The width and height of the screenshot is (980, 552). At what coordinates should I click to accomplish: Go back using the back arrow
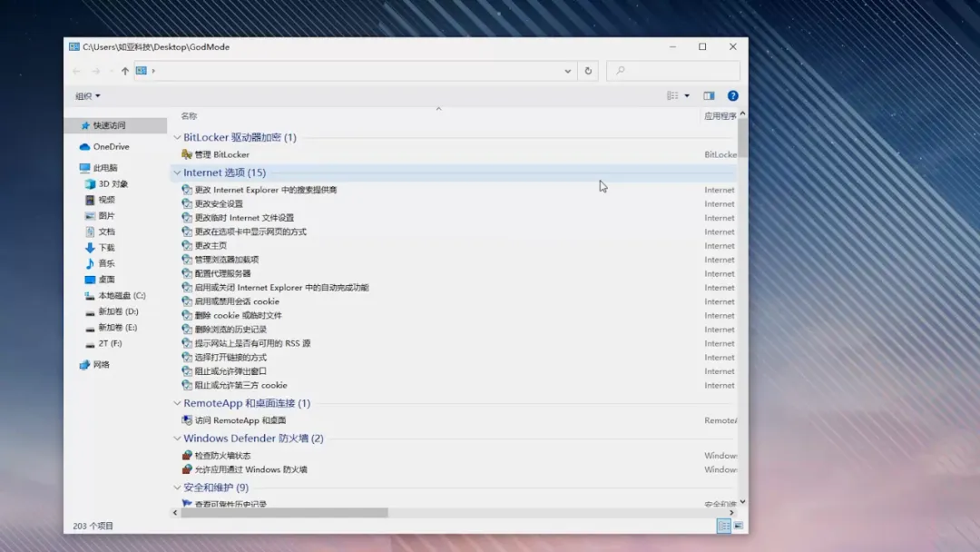tap(76, 71)
